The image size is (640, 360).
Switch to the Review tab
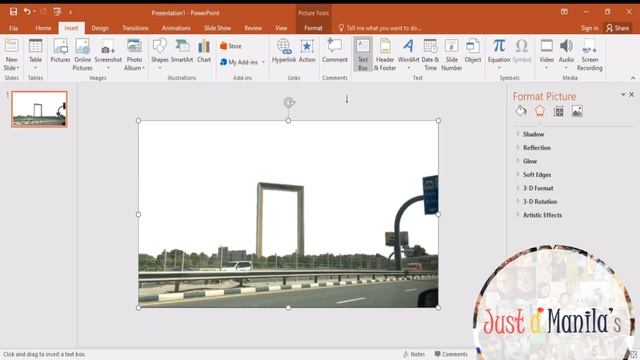point(253,28)
